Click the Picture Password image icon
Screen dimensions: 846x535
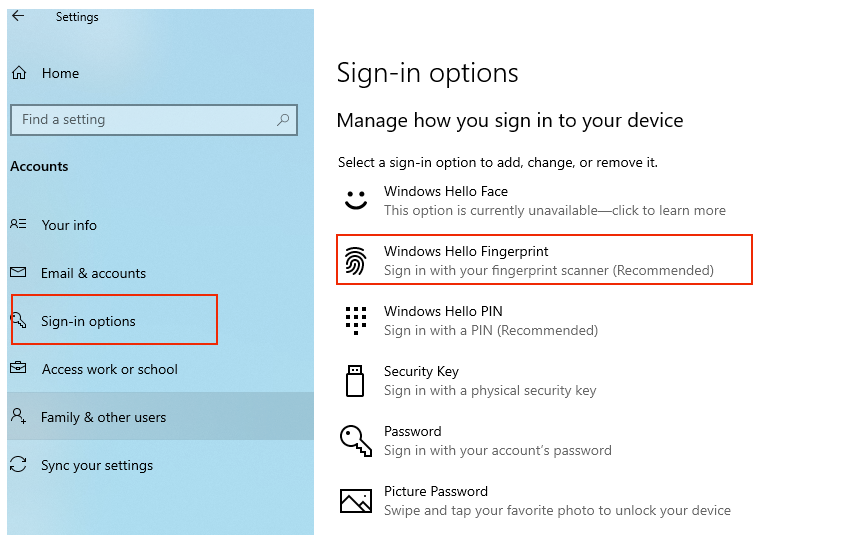356,500
